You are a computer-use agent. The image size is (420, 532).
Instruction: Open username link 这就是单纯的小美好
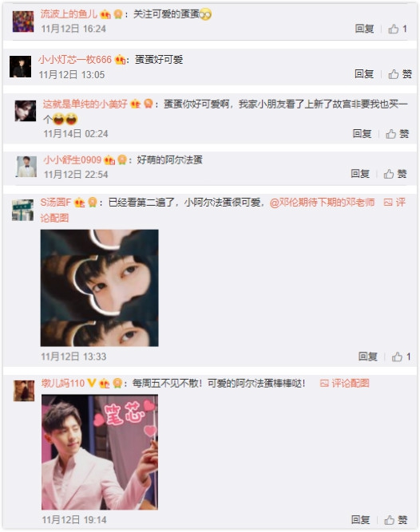coord(85,104)
